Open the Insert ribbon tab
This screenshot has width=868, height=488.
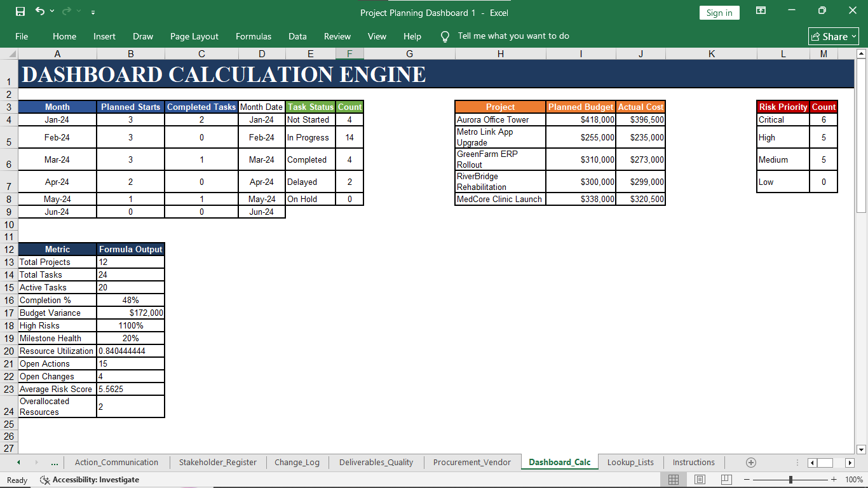click(104, 36)
